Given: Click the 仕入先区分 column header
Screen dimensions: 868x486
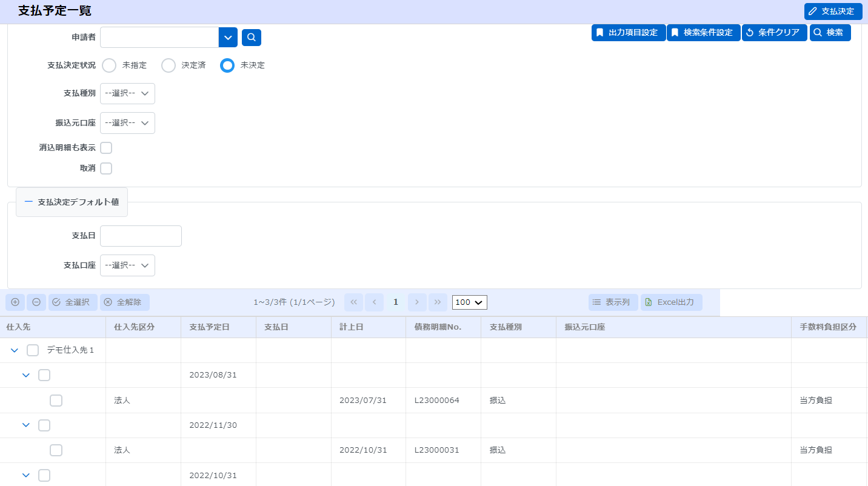Looking at the screenshot, I should pyautogui.click(x=143, y=327).
